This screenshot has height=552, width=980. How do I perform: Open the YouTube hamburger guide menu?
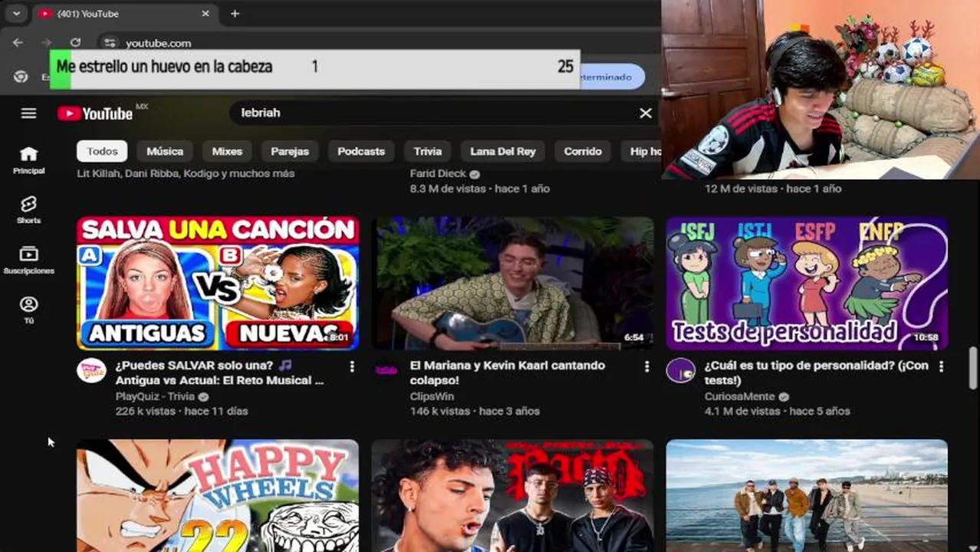point(28,113)
